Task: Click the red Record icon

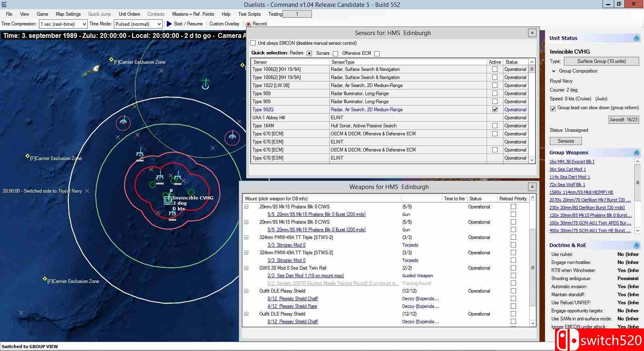Action: (248, 24)
